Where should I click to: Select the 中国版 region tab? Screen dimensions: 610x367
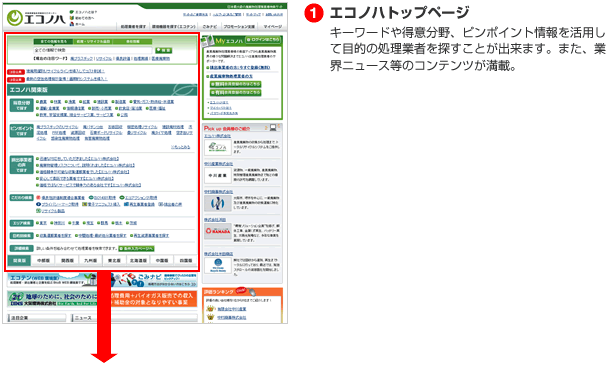162,260
